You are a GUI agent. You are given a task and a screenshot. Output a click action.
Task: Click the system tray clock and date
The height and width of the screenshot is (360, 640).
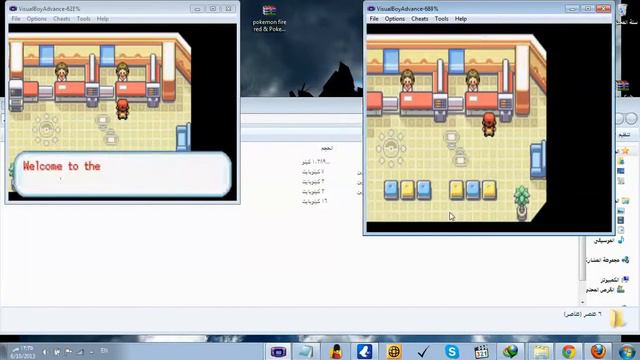pyautogui.click(x=23, y=352)
